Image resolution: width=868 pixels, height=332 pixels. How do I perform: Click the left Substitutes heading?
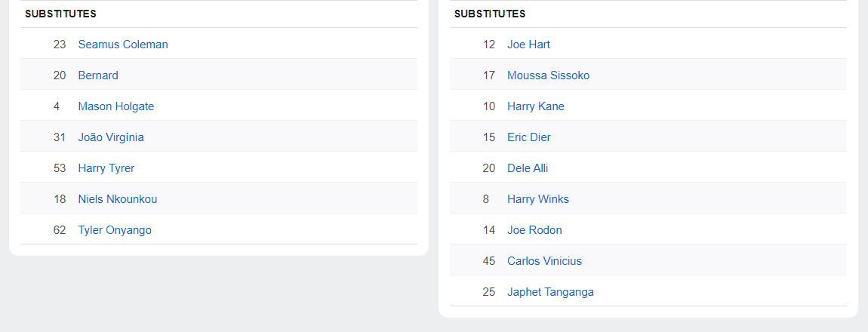(60, 14)
